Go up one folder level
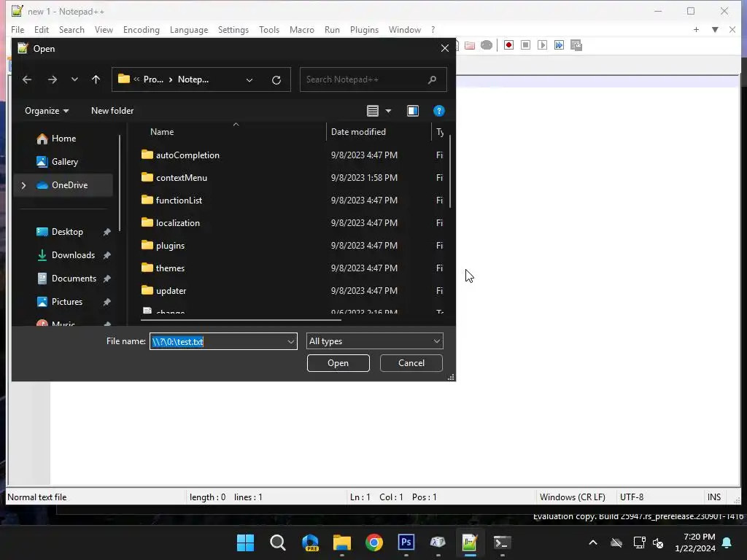The height and width of the screenshot is (560, 747). [96, 79]
